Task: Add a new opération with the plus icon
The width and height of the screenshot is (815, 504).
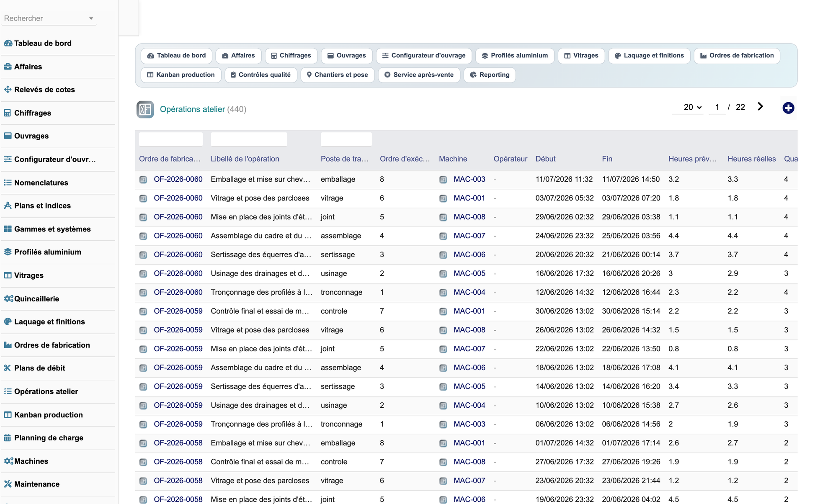Action: tap(788, 108)
